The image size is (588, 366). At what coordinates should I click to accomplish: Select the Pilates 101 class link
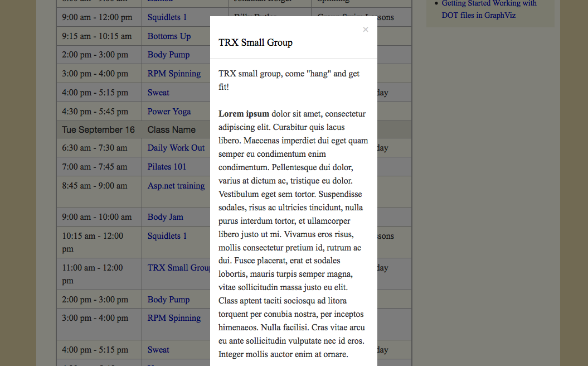click(x=167, y=167)
